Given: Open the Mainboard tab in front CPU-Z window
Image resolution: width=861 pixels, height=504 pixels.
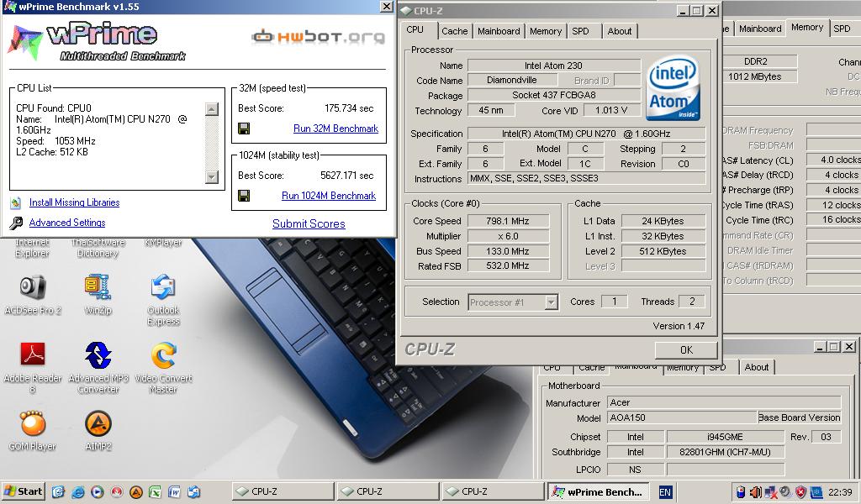Looking at the screenshot, I should point(499,31).
